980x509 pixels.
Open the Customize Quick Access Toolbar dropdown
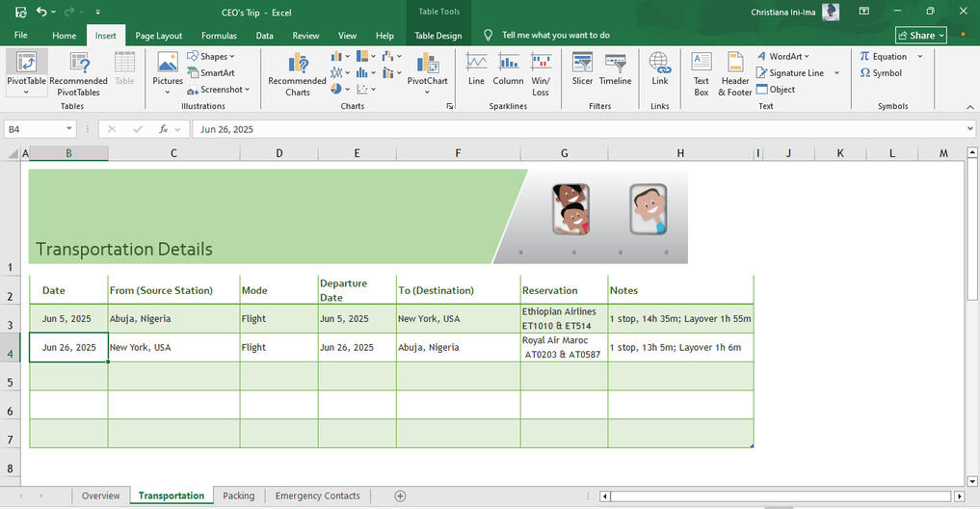97,12
